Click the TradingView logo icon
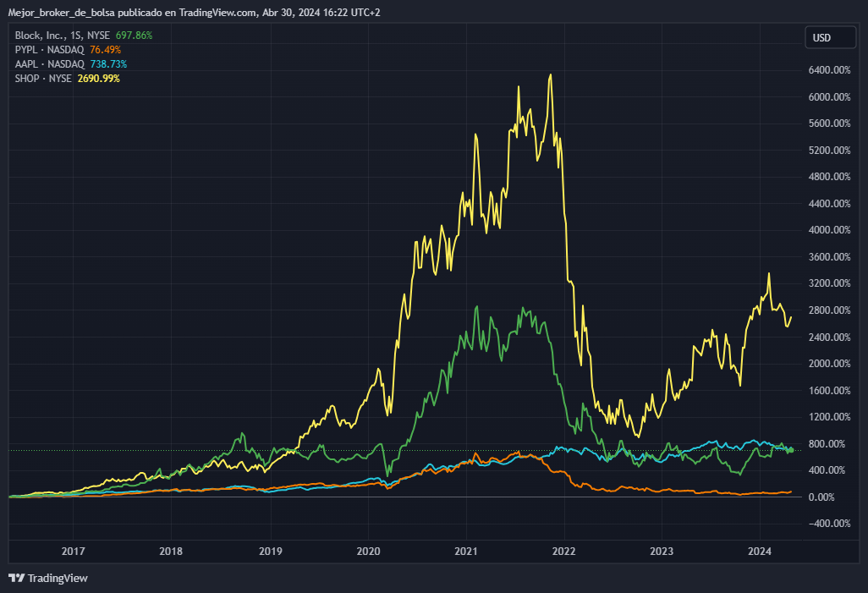The image size is (868, 593). click(x=17, y=578)
